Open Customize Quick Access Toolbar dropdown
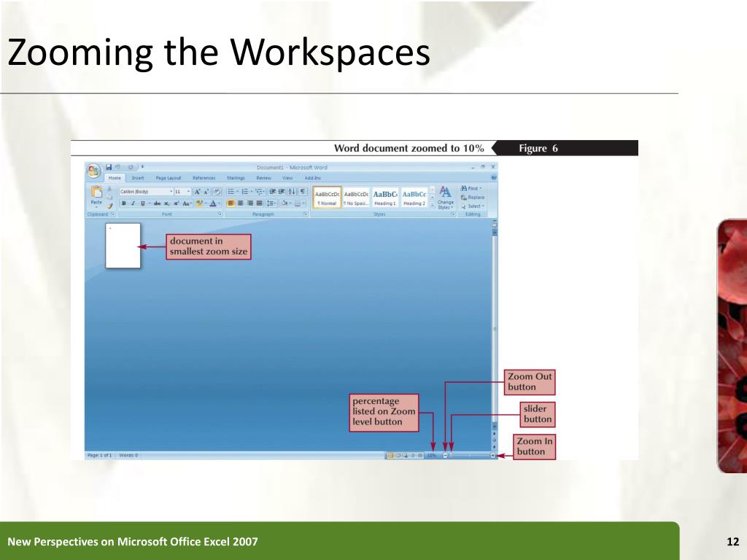The height and width of the screenshot is (560, 747). click(142, 167)
